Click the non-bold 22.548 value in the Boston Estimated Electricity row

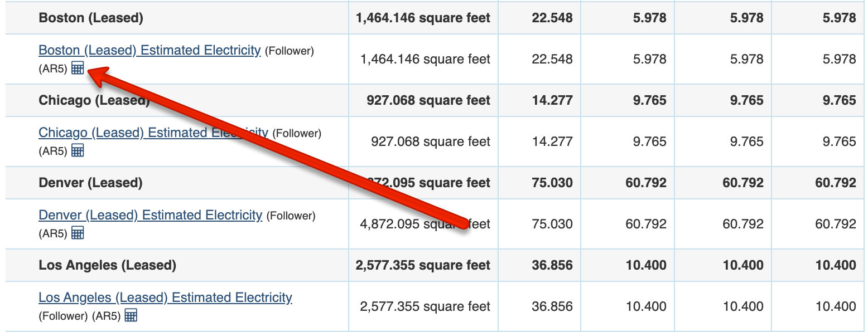pyautogui.click(x=552, y=59)
